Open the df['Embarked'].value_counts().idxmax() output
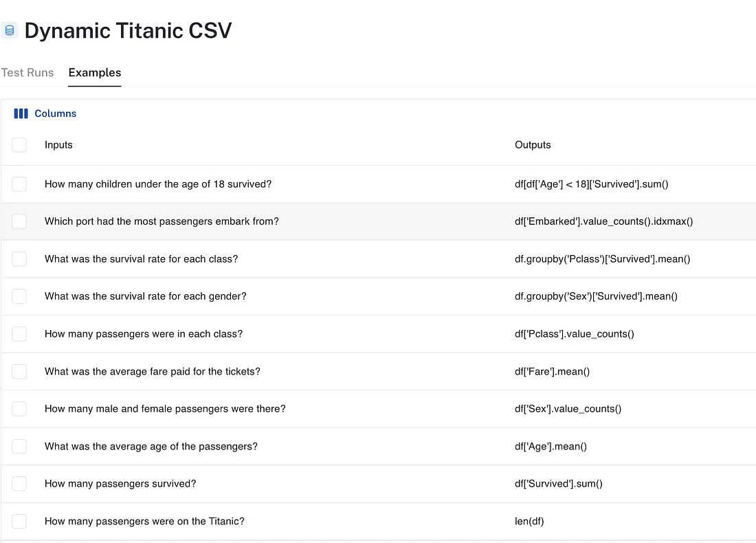The height and width of the screenshot is (543, 756). [x=603, y=221]
